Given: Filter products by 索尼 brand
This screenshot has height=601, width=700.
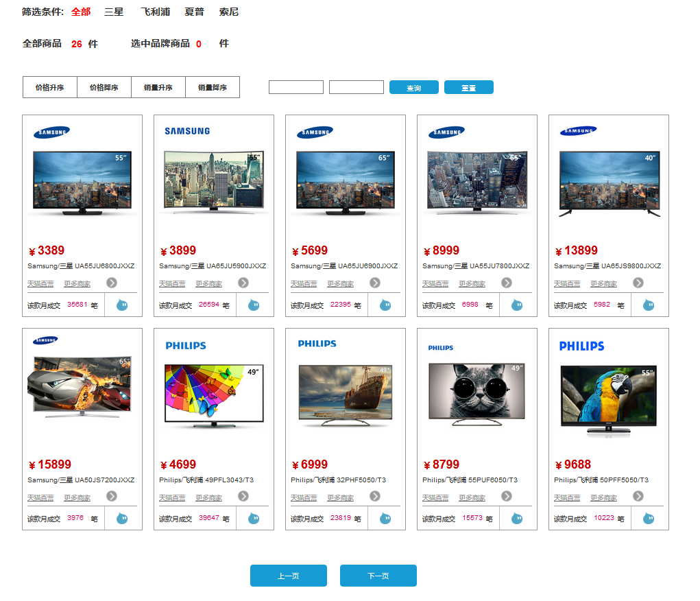Looking at the screenshot, I should [x=228, y=12].
